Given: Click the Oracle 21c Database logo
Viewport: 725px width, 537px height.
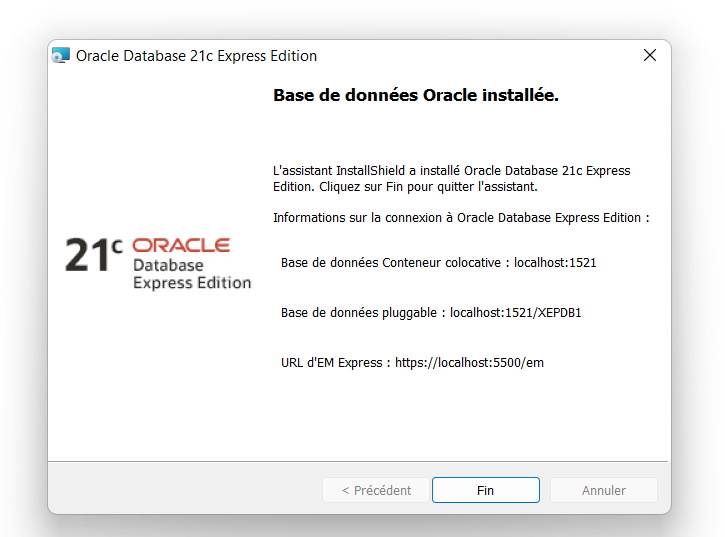Looking at the screenshot, I should (158, 263).
